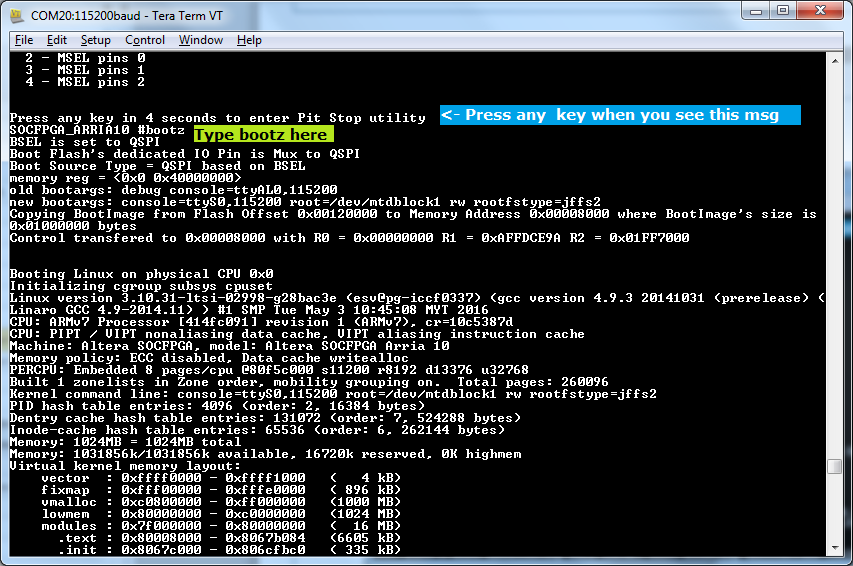853x566 pixels.
Task: Maximize the Tera Term window
Action: pos(783,11)
